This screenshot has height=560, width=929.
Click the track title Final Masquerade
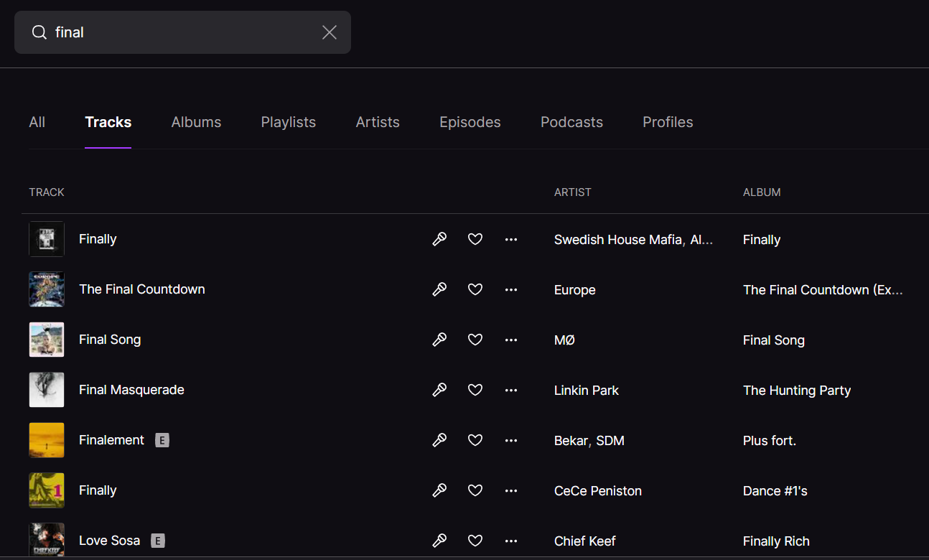tap(131, 390)
